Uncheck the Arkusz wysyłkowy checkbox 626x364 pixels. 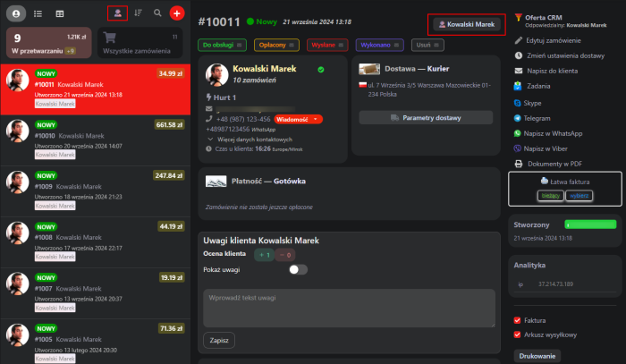[x=518, y=335]
